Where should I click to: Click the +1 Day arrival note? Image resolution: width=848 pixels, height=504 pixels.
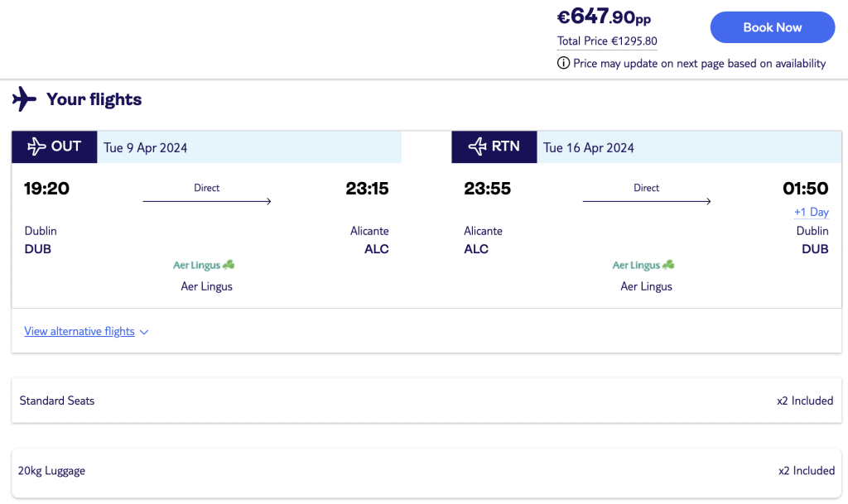coord(811,212)
